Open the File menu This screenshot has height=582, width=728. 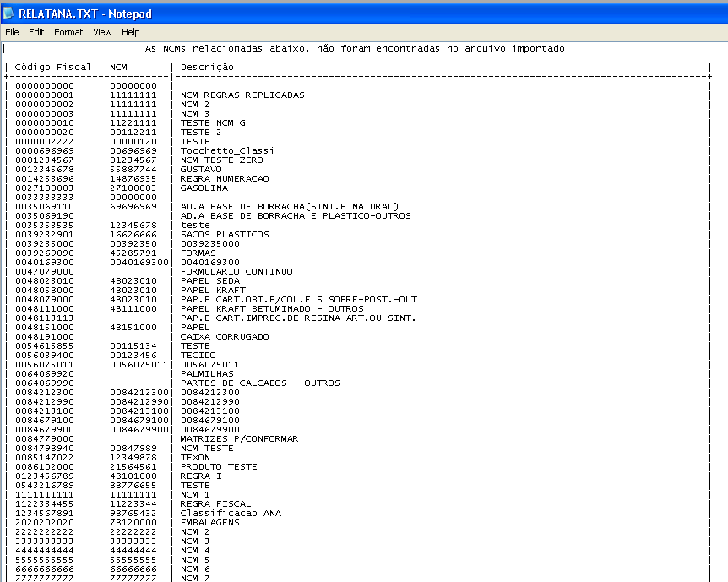click(12, 32)
